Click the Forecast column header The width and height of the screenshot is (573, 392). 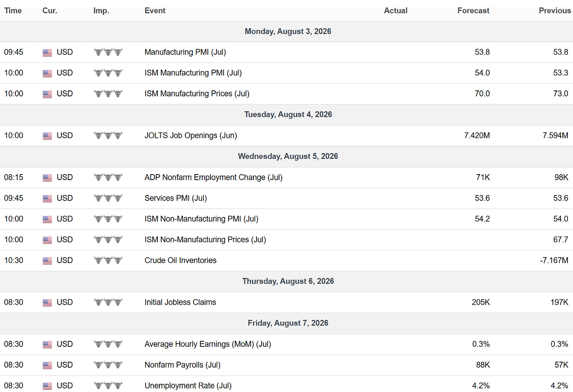click(x=473, y=11)
